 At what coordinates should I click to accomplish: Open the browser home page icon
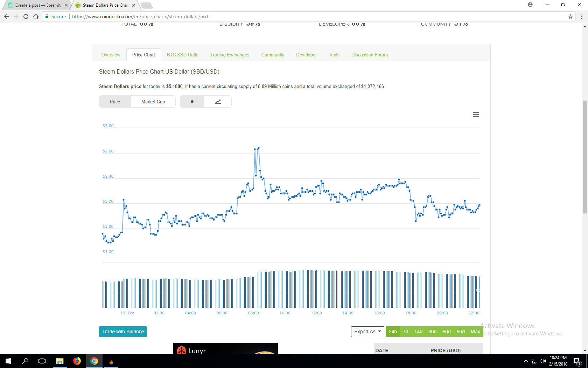pos(36,16)
